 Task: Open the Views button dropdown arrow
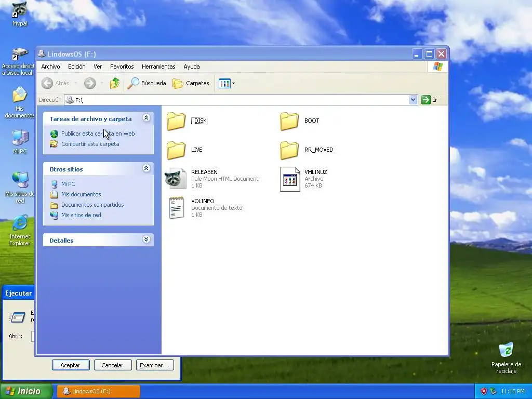pos(233,84)
